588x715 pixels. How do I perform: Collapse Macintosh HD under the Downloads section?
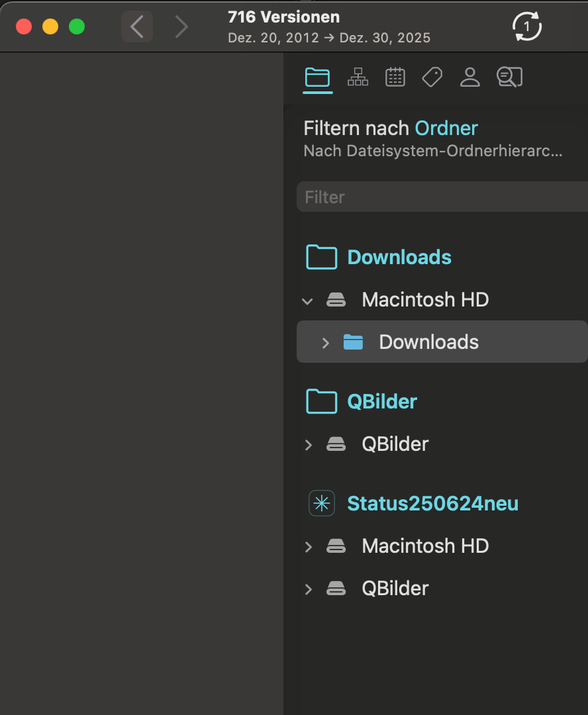point(307,301)
